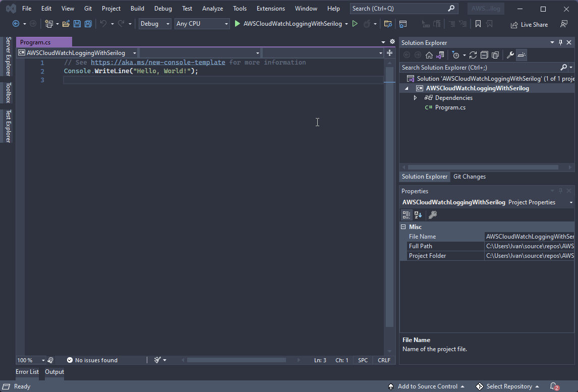The height and width of the screenshot is (392, 578).
Task: Switch Properties to Alphabetical sorting
Action: (x=418, y=215)
